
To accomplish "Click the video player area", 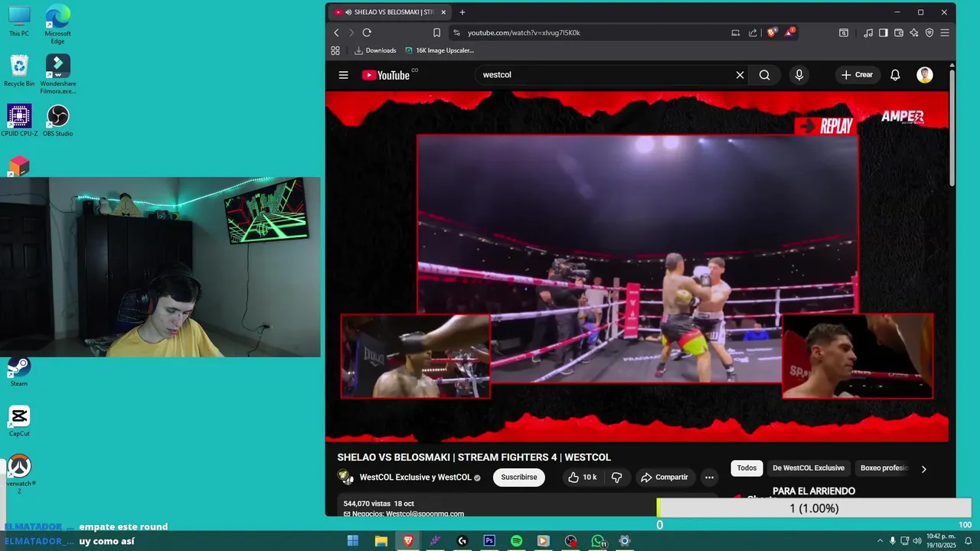I will point(637,266).
